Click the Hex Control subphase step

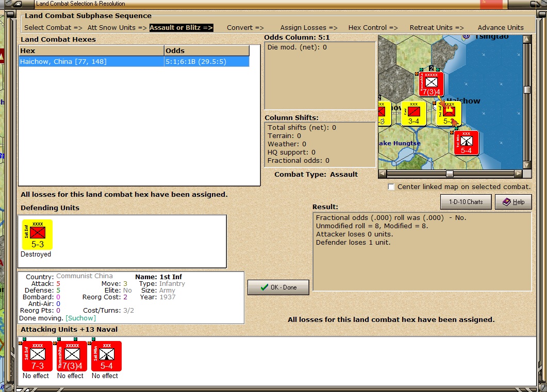point(373,27)
